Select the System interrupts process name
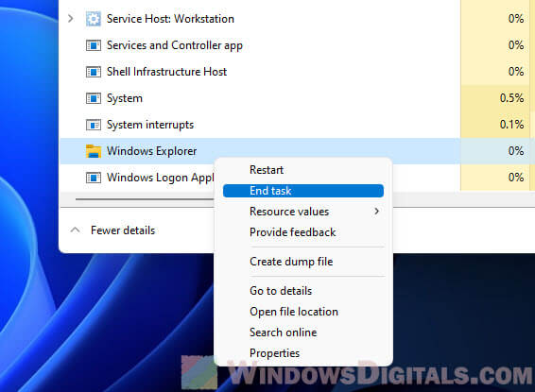Image resolution: width=535 pixels, height=392 pixels. (x=150, y=125)
